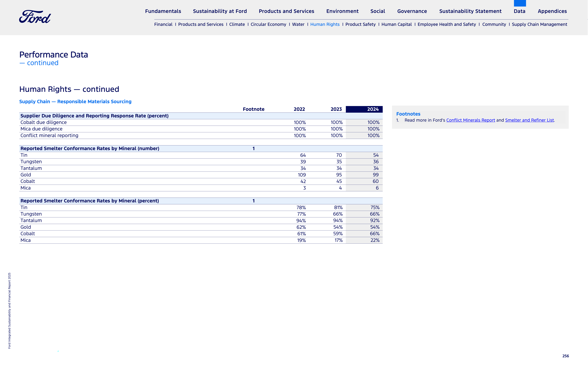Click Gold 2022 percent value 62%
The image size is (588, 368).
click(301, 227)
